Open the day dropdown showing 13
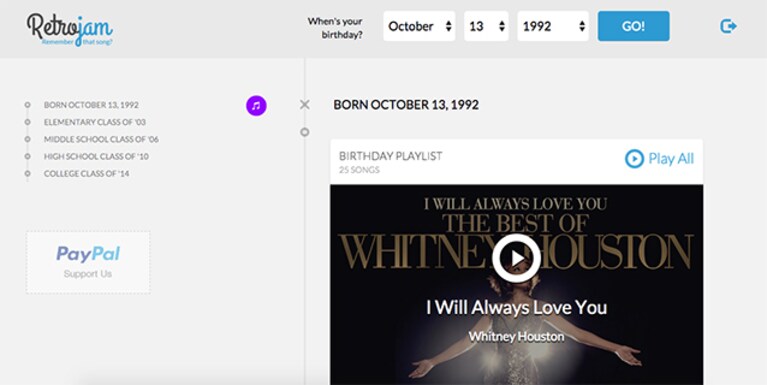The image size is (767, 385). 486,26
